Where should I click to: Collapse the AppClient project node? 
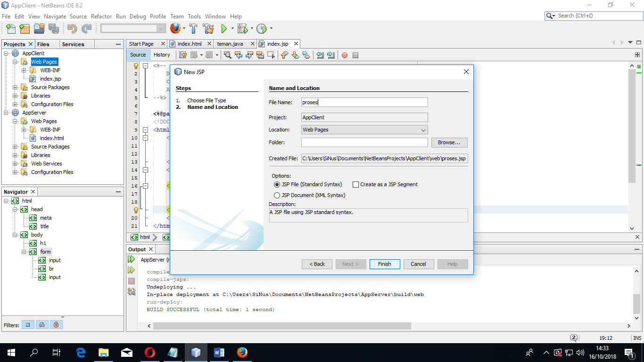[x=6, y=53]
